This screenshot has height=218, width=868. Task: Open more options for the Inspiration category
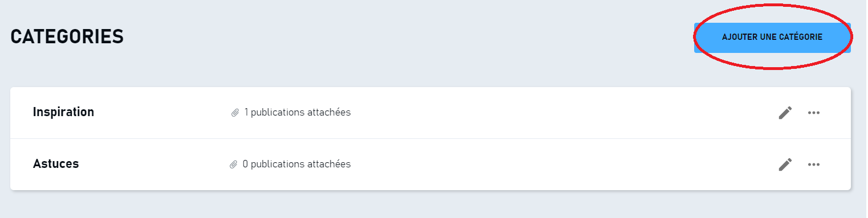(814, 113)
